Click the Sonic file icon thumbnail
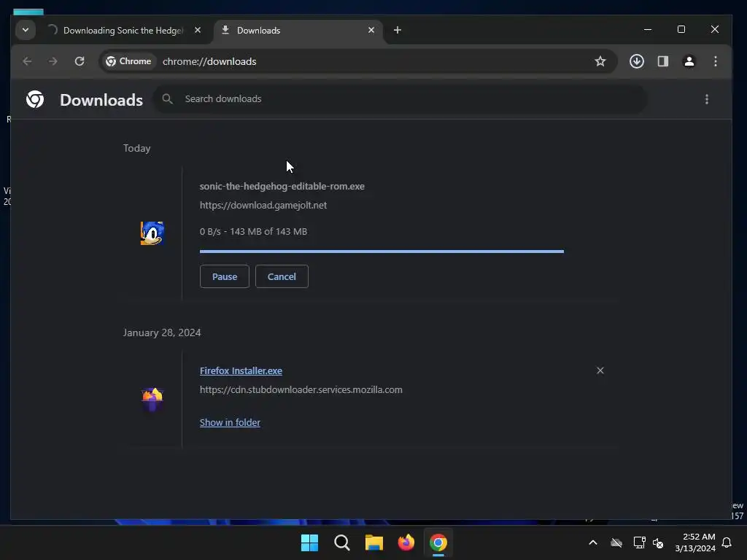This screenshot has width=747, height=560. (152, 233)
